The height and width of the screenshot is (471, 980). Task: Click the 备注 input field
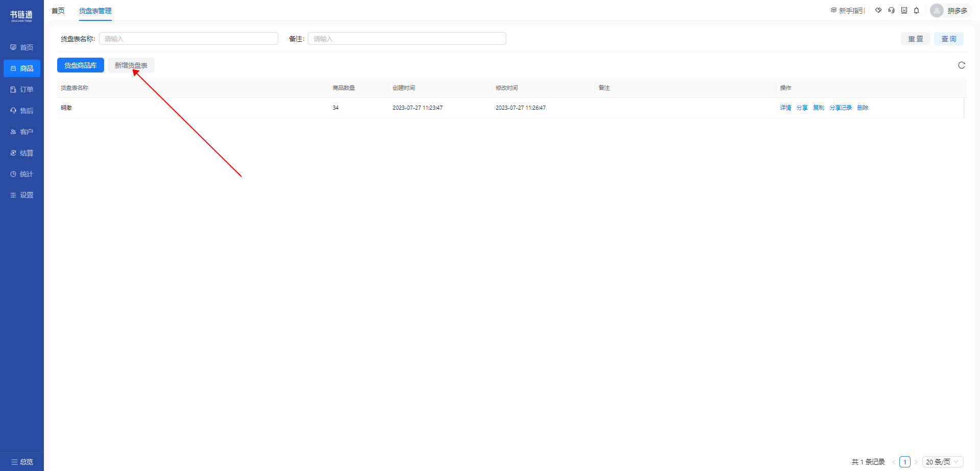(407, 39)
